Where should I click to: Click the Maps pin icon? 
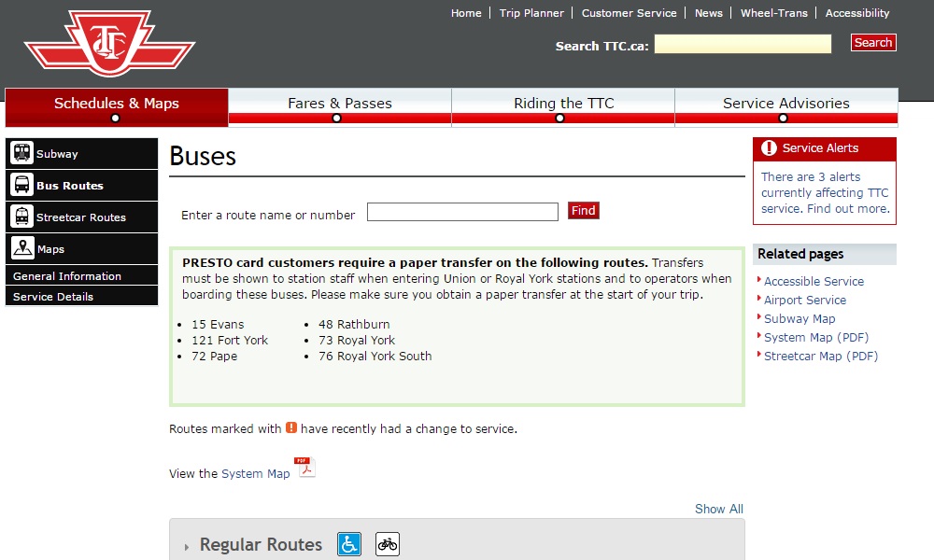pyautogui.click(x=22, y=248)
